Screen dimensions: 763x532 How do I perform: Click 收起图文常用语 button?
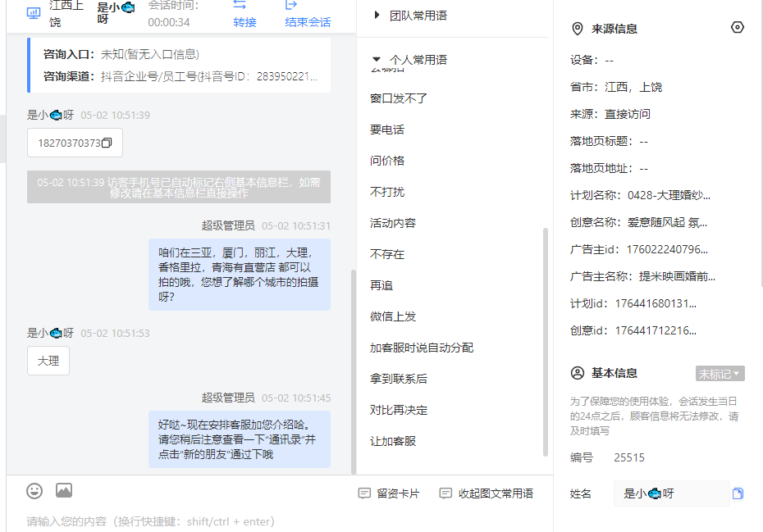[x=486, y=493]
